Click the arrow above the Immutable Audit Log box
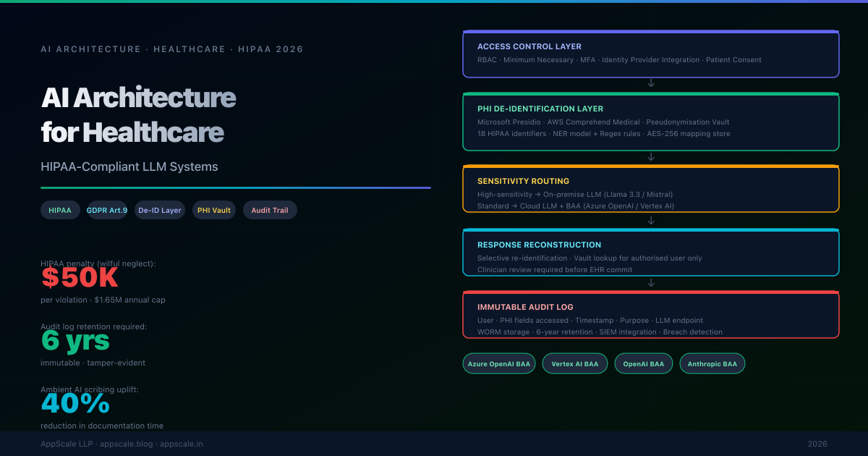This screenshot has height=456, width=868. [x=651, y=283]
